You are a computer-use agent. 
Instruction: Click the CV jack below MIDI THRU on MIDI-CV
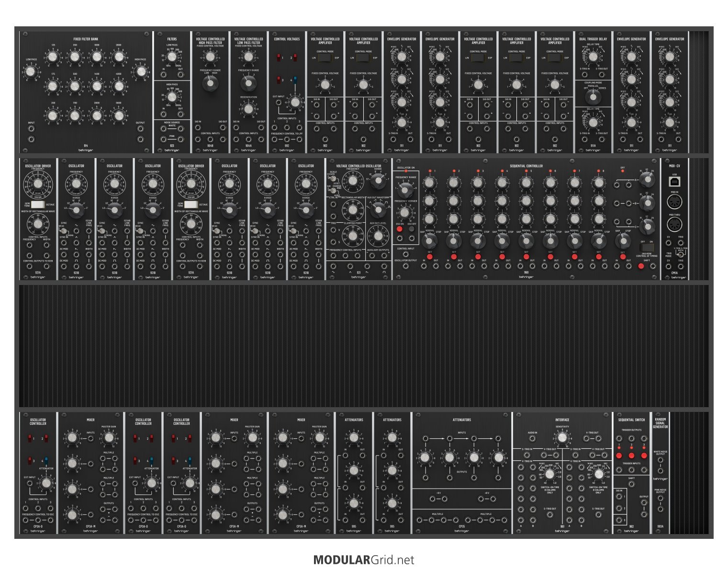click(x=669, y=243)
